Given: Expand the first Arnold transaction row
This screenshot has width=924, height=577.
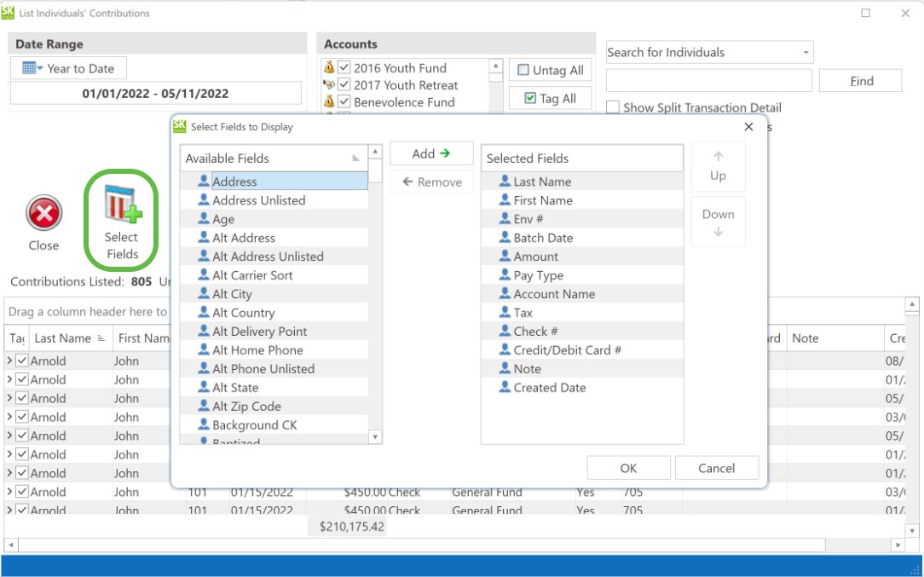Looking at the screenshot, I should [x=9, y=361].
